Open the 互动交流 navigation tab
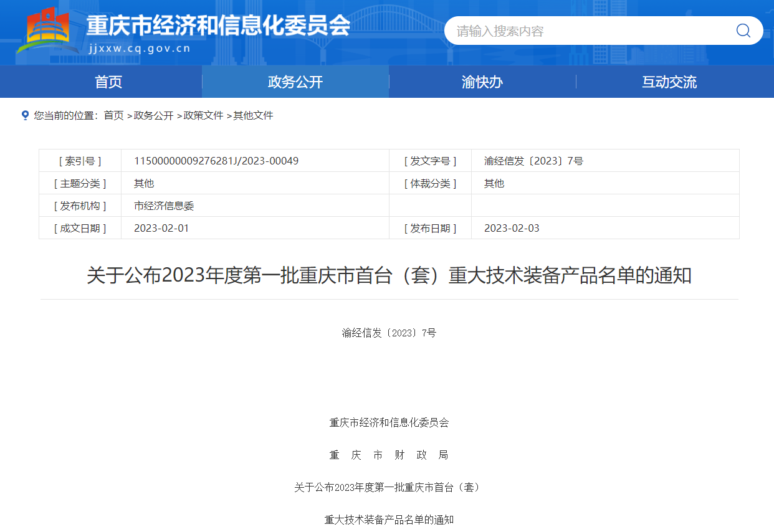Screen dimensions: 774x532 pyautogui.click(x=669, y=82)
